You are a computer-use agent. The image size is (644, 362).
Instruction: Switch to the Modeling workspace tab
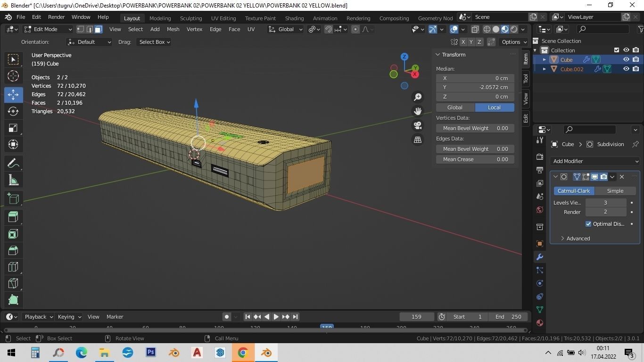[x=160, y=18]
